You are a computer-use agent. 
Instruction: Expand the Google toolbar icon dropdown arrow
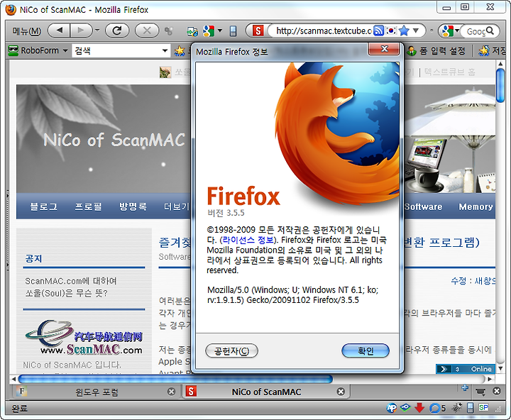click(x=220, y=31)
